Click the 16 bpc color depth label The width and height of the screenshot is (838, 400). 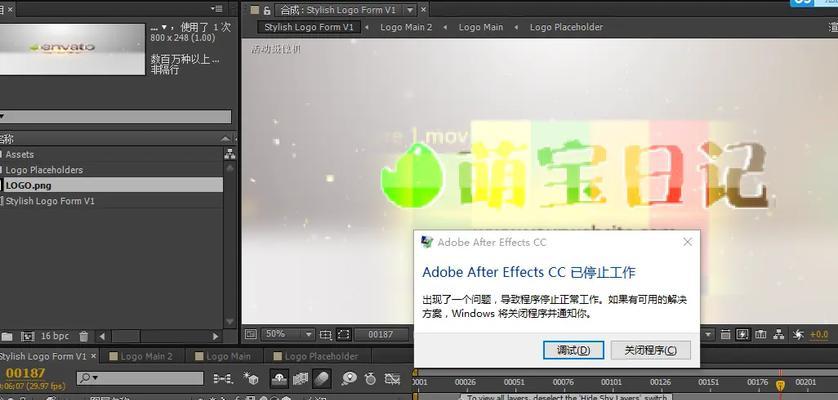click(55, 336)
